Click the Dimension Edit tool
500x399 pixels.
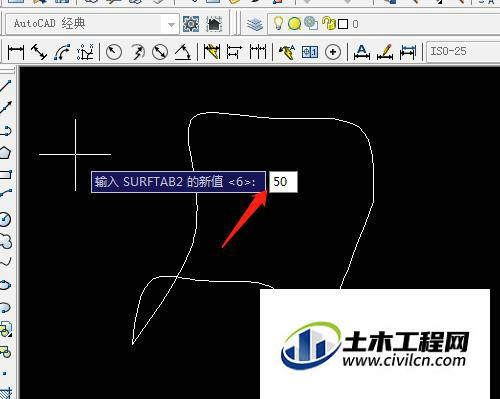(x=362, y=52)
